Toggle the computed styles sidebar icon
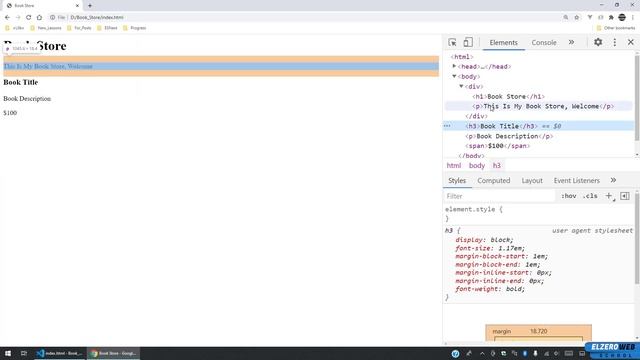 click(x=624, y=196)
